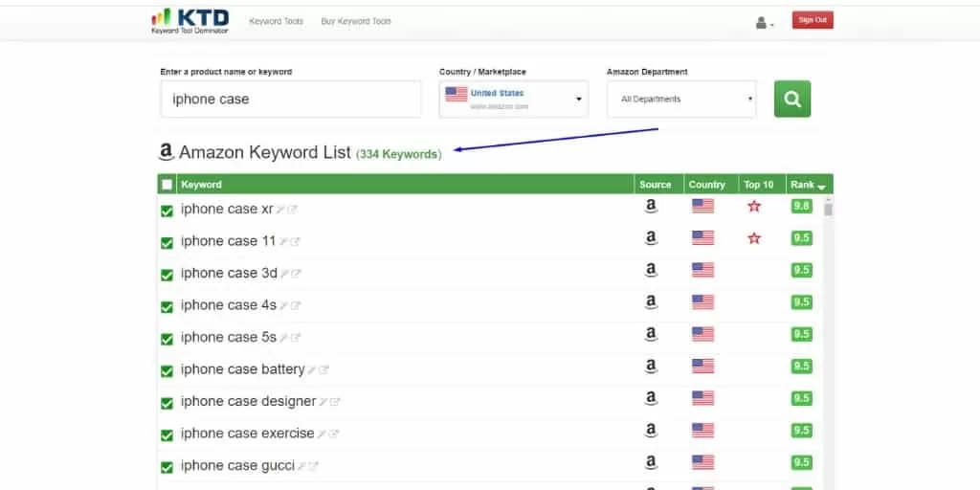Uncheck the iphone case 4s checkbox
The width and height of the screenshot is (980, 490).
tap(167, 307)
